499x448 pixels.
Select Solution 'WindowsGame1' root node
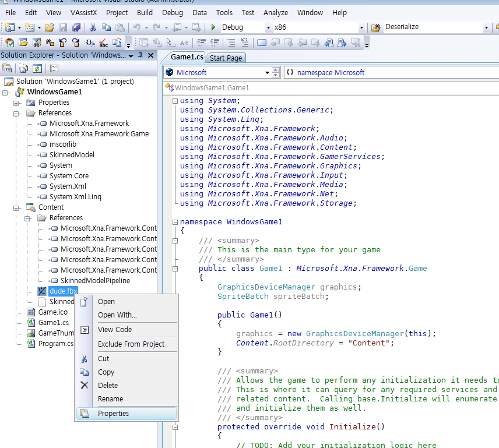click(x=75, y=82)
